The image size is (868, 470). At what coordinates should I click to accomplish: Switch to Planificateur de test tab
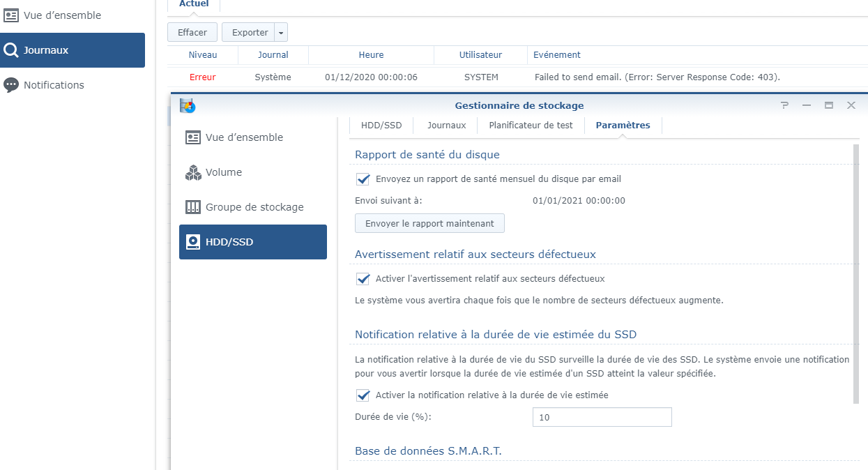coord(531,126)
